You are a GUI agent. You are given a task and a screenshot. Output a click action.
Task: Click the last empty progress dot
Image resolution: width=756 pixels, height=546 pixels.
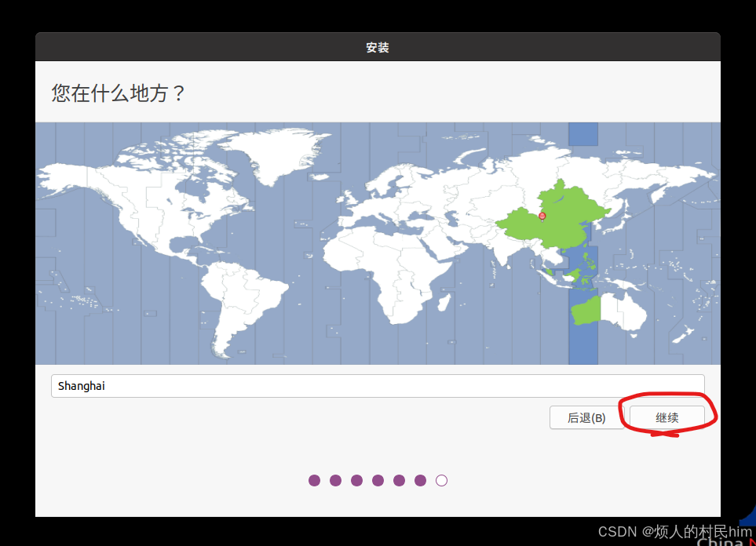pos(441,480)
